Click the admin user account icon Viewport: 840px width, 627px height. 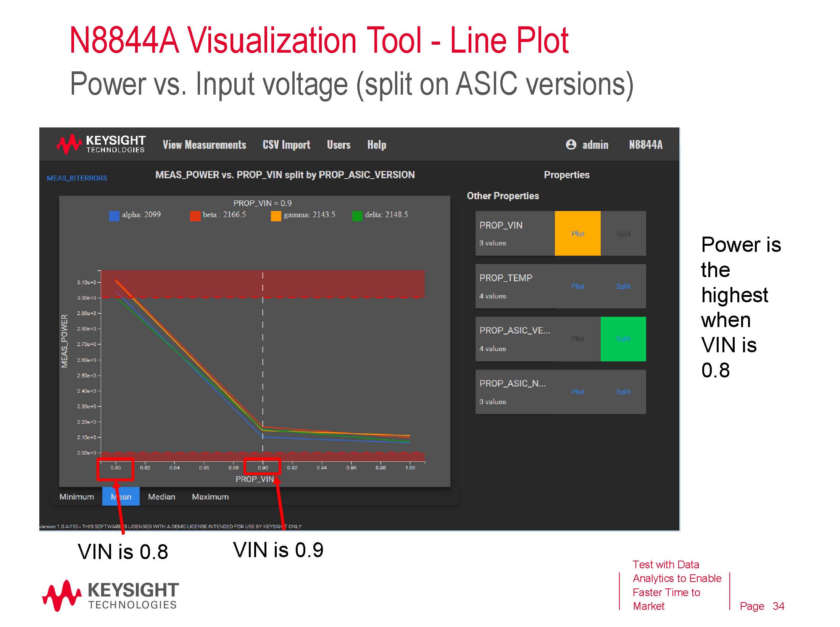click(x=571, y=144)
